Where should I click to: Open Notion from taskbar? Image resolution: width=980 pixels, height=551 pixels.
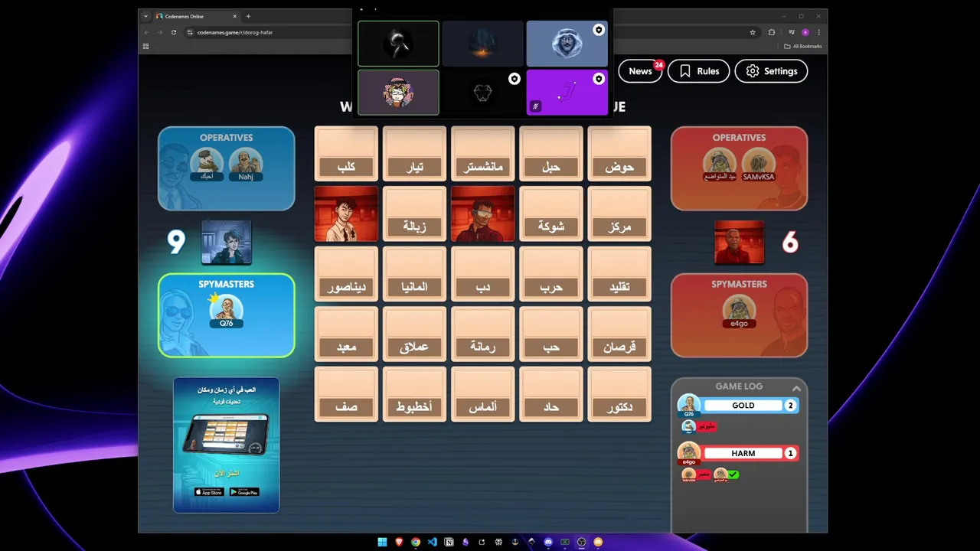click(449, 542)
